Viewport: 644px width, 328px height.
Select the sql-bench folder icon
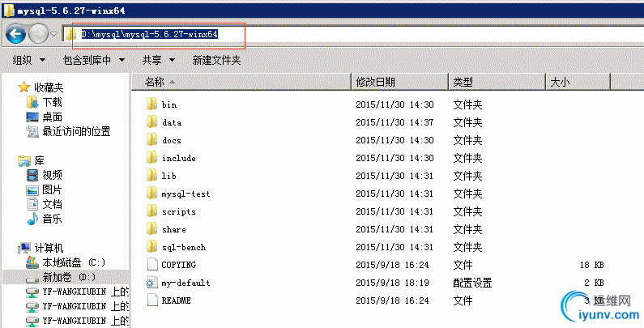pyautogui.click(x=152, y=247)
